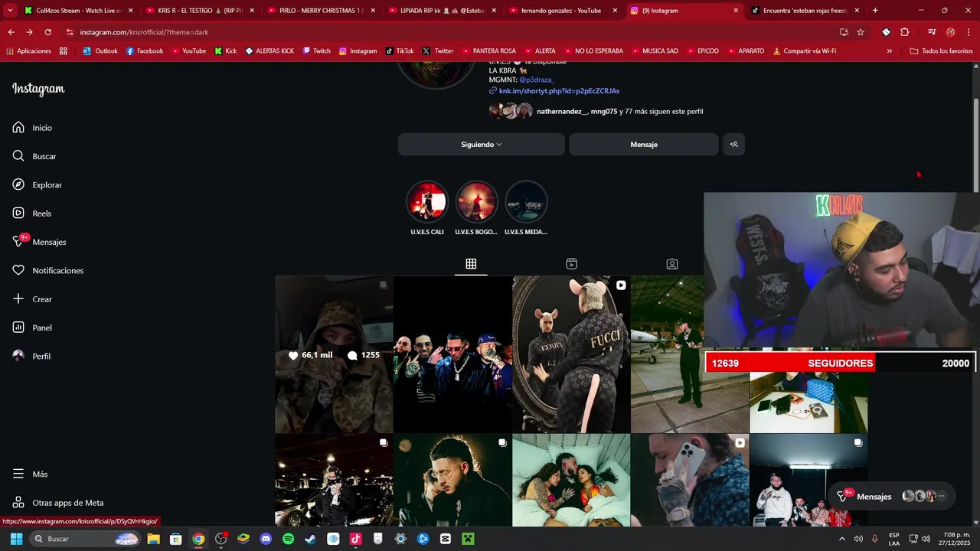Show more bookmarks with overflow chevron
The height and width of the screenshot is (551, 980).
tap(889, 51)
